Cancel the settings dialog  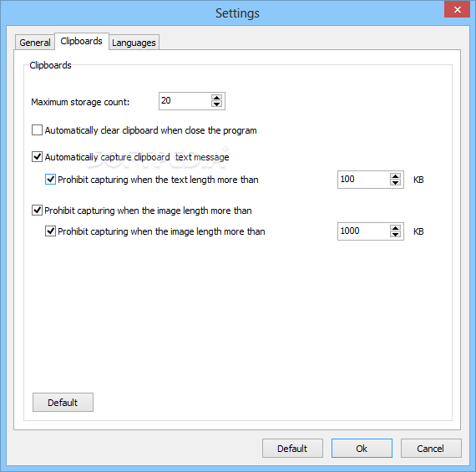[x=431, y=449]
